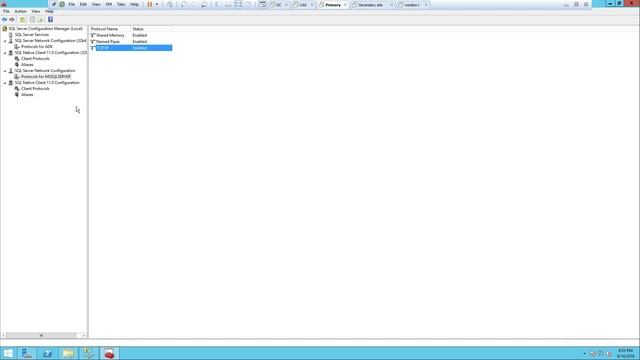Click the Up one level folder icon
Viewport: 640px width, 360px height.
click(x=22, y=20)
